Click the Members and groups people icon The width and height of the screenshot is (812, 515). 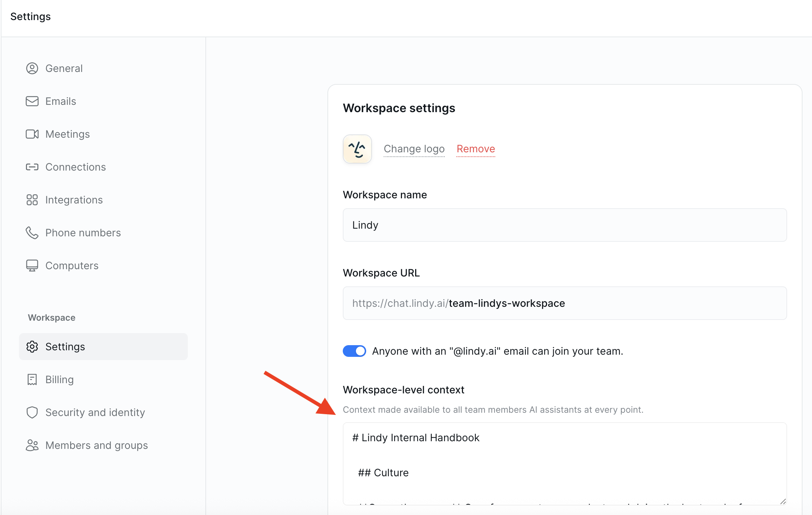click(32, 445)
